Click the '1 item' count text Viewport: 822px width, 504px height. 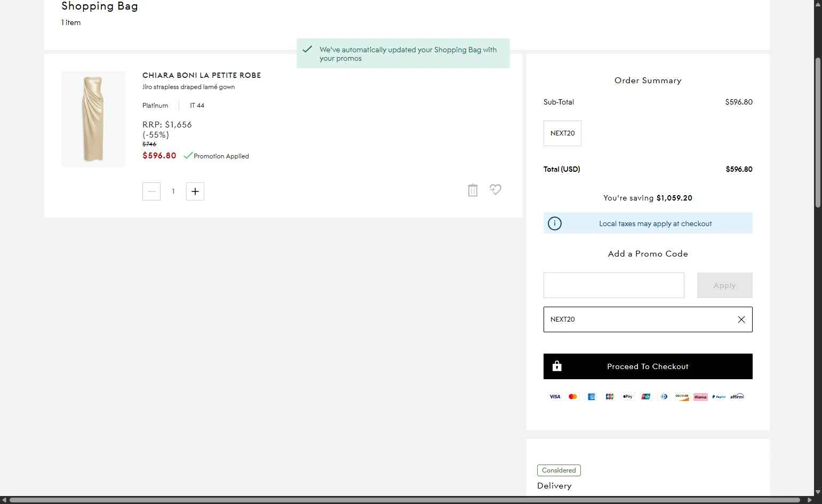[x=71, y=22]
